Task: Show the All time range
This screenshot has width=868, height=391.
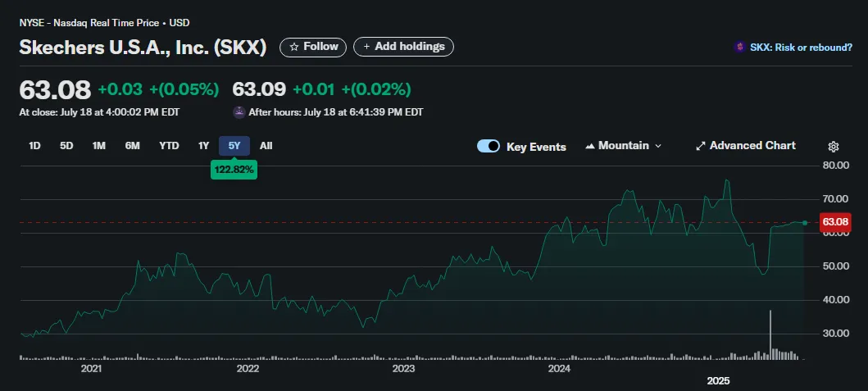Action: click(266, 146)
